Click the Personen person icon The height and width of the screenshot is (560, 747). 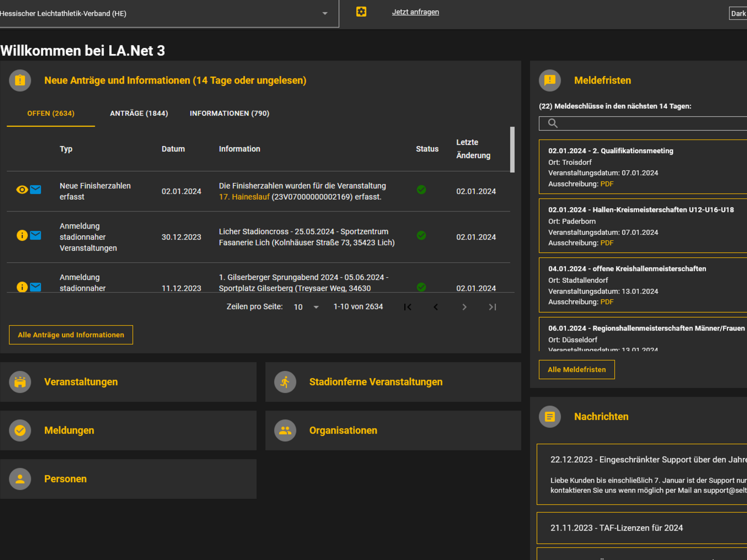tap(20, 479)
